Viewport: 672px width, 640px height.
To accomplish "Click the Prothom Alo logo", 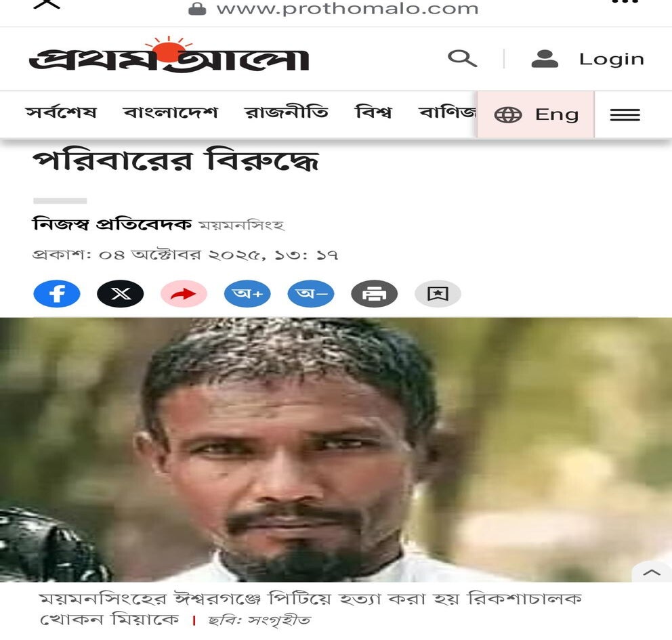I will click(x=169, y=55).
